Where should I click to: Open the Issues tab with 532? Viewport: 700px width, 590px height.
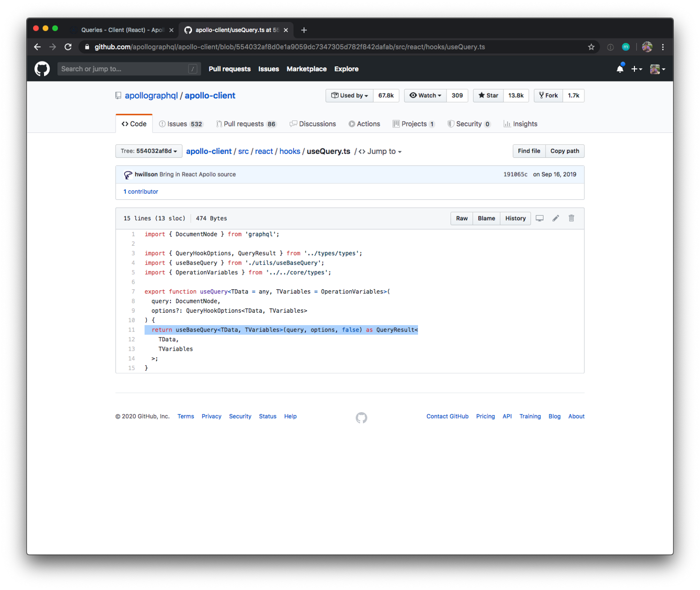(181, 124)
